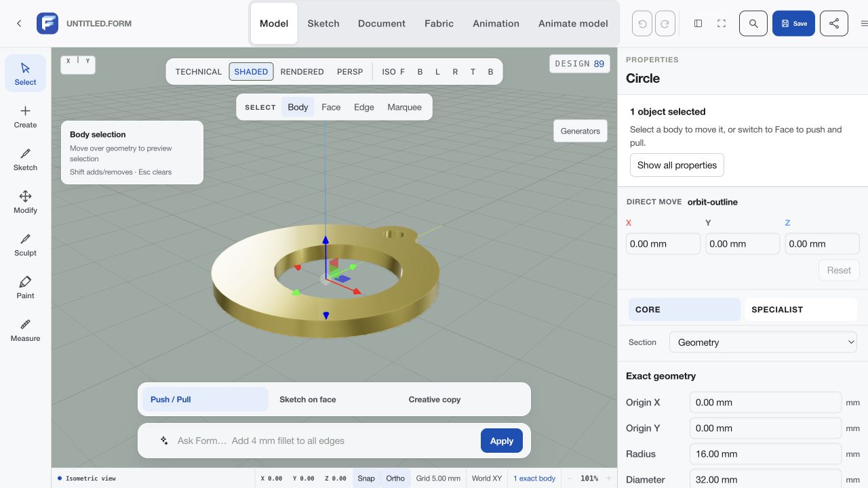The width and height of the screenshot is (868, 488).
Task: Toggle Persp projection
Action: 350,71
